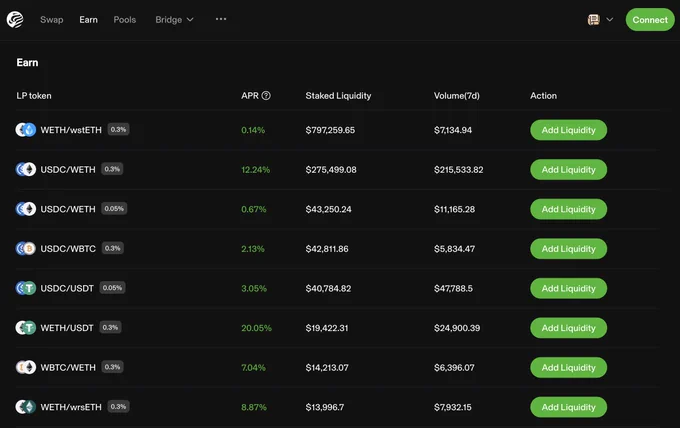
Task: Click the Earn page heading
Action: pos(27,62)
